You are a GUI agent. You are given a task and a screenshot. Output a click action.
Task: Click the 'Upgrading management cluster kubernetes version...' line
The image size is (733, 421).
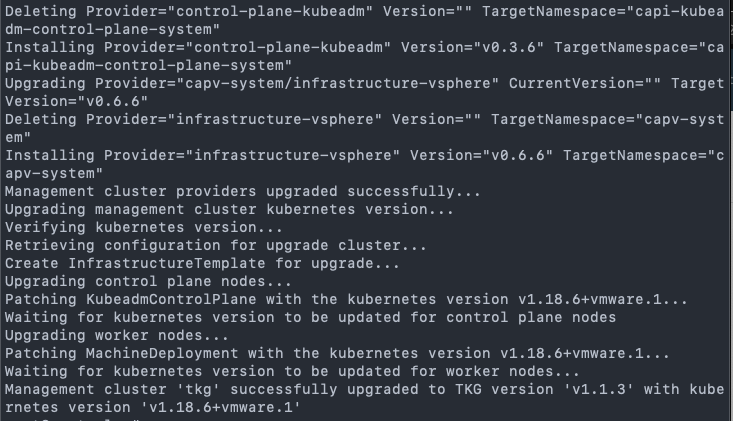click(229, 209)
